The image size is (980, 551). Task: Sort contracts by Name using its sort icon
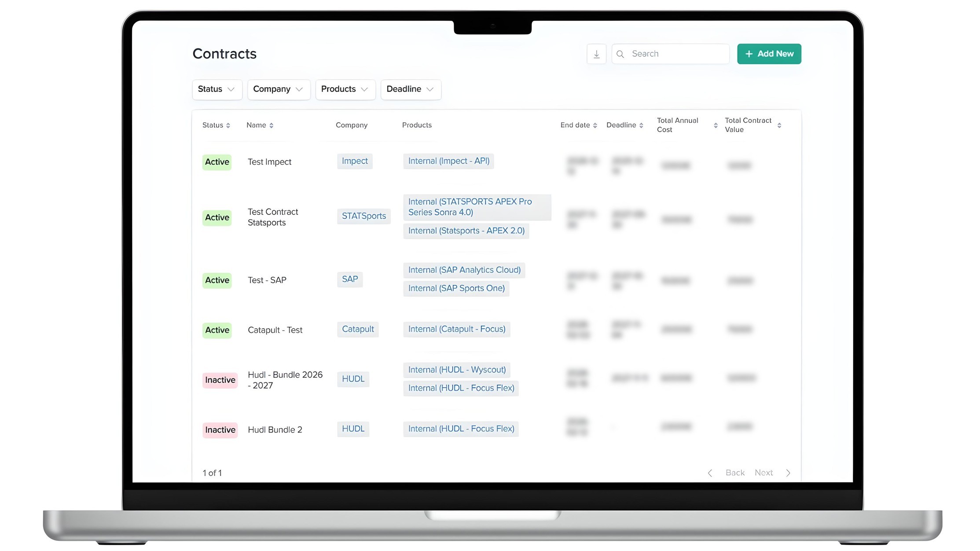click(x=271, y=125)
